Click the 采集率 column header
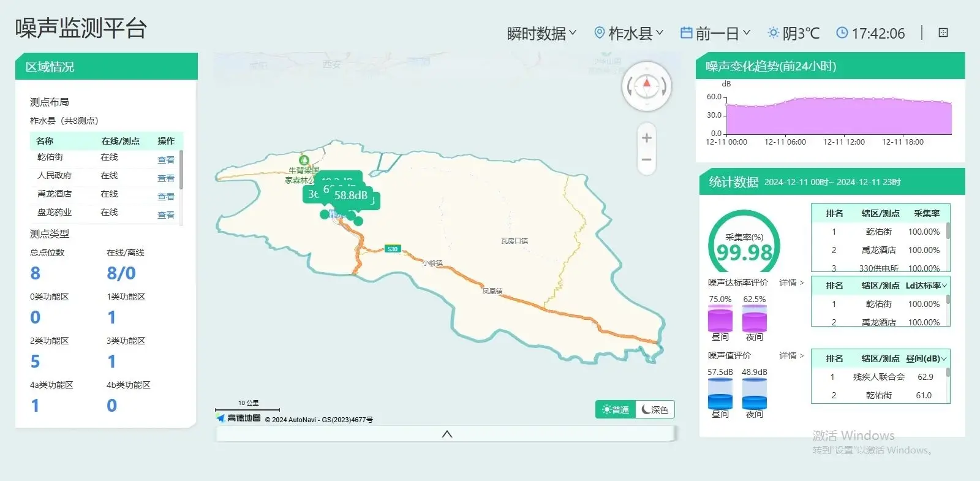The width and height of the screenshot is (980, 481). pyautogui.click(x=927, y=213)
